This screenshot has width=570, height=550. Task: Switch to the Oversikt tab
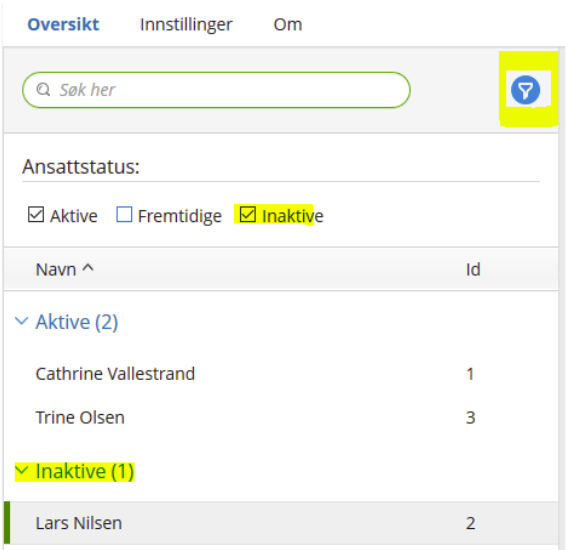pos(63,25)
